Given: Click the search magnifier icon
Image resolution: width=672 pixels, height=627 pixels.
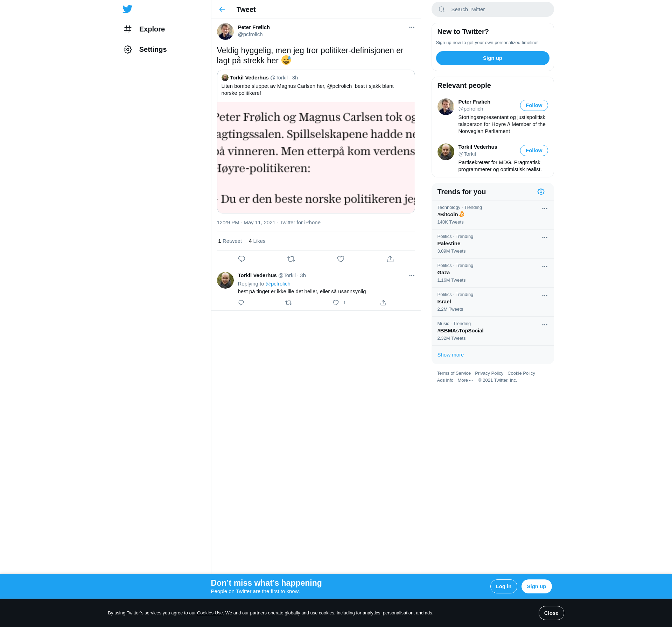Looking at the screenshot, I should (x=442, y=9).
